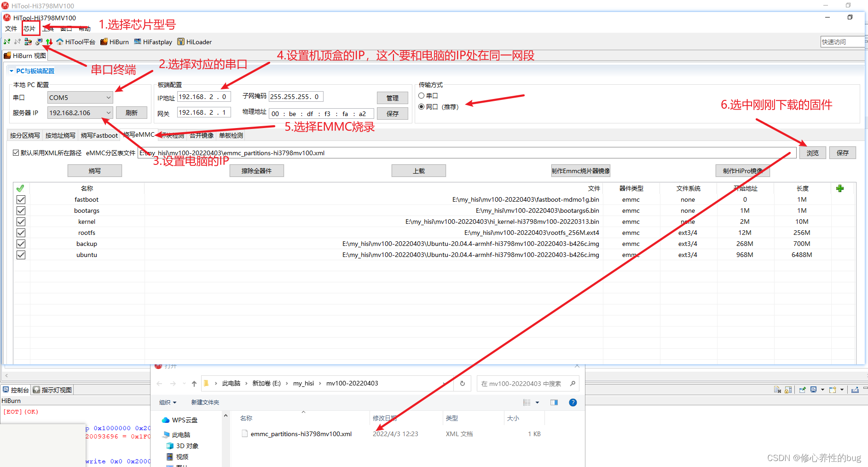Click the open new console icon
The height and width of the screenshot is (467, 868).
click(x=832, y=390)
